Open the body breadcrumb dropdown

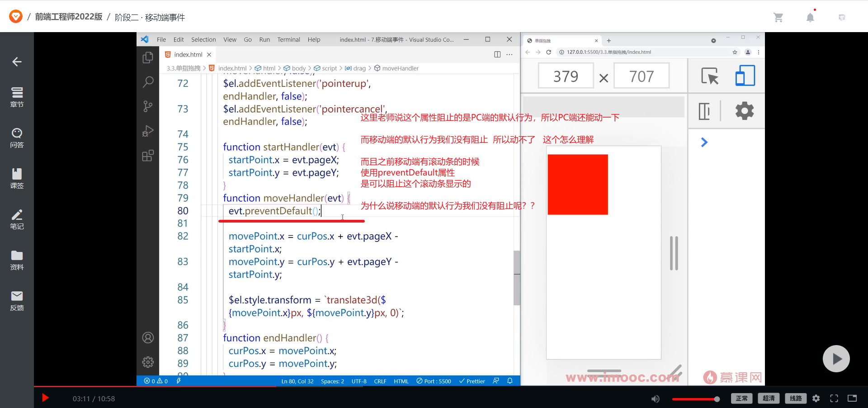pyautogui.click(x=295, y=68)
